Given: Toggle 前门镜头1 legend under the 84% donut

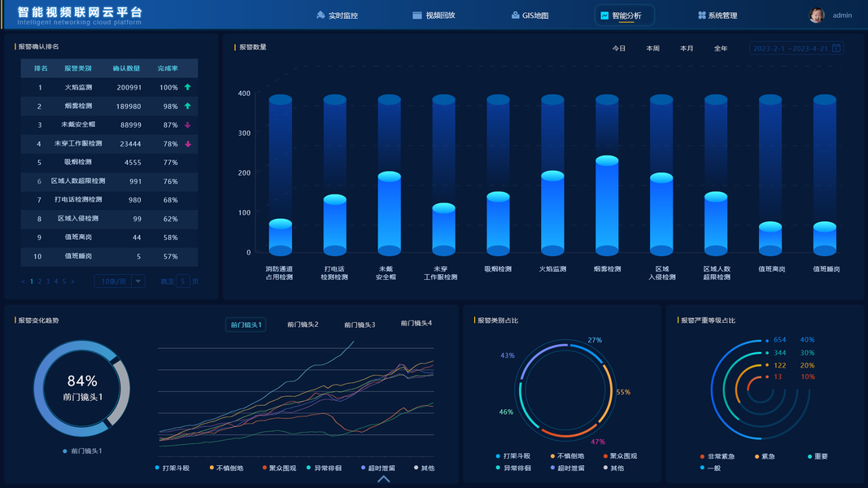Looking at the screenshot, I should (x=82, y=451).
